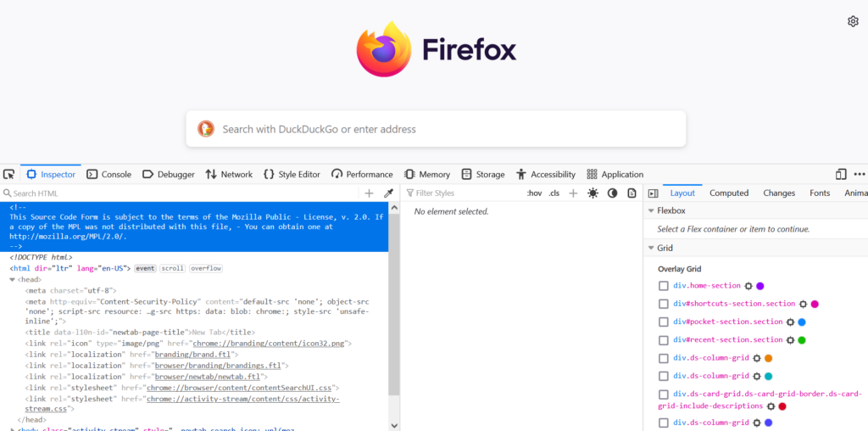Highlight div#pocket-section.section target icon
Image resolution: width=868 pixels, height=431 pixels.
tap(791, 322)
